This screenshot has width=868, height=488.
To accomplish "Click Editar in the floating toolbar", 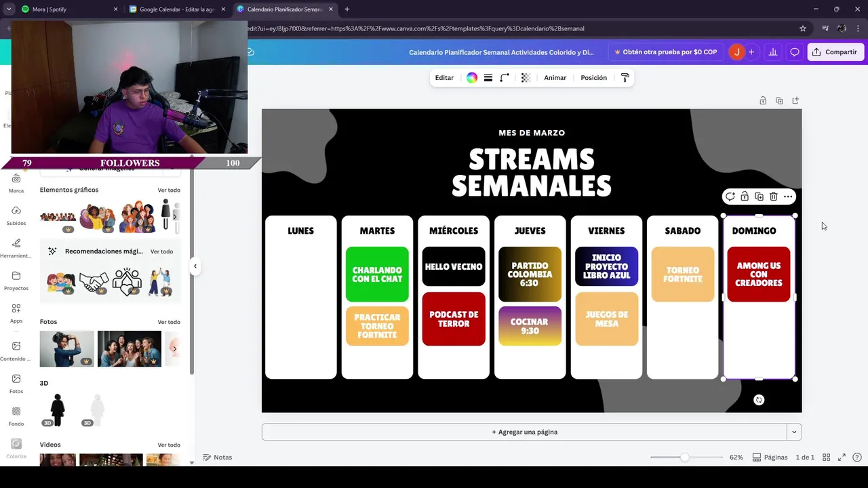I will pos(444,78).
